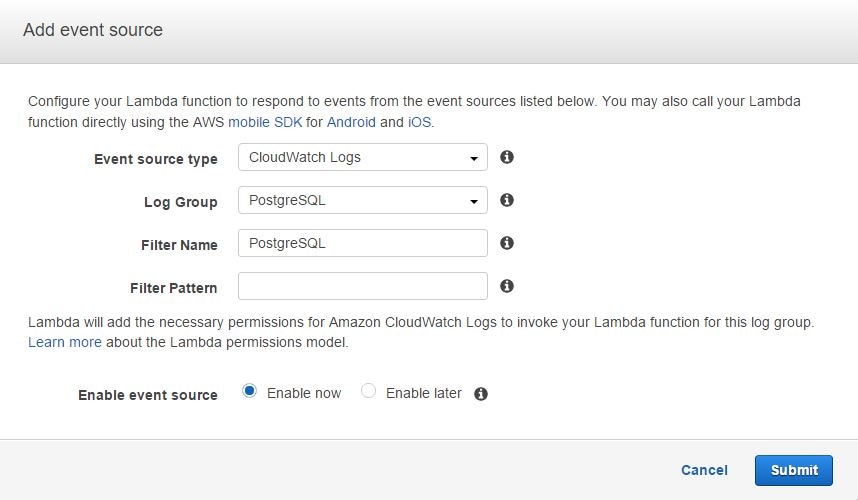The width and height of the screenshot is (858, 500).
Task: Expand the Log Group PostgreSQL dropdown
Action: (362, 200)
